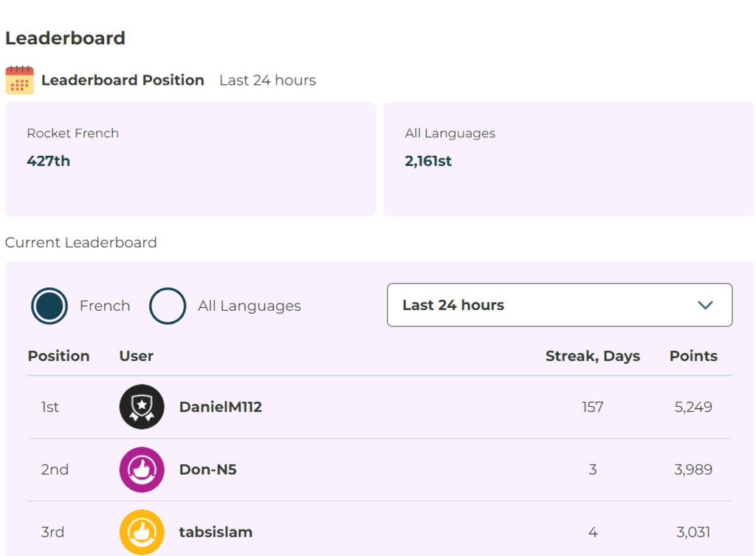Click the calendar icon beside Leaderboard Position
The image size is (756, 556).
(19, 80)
